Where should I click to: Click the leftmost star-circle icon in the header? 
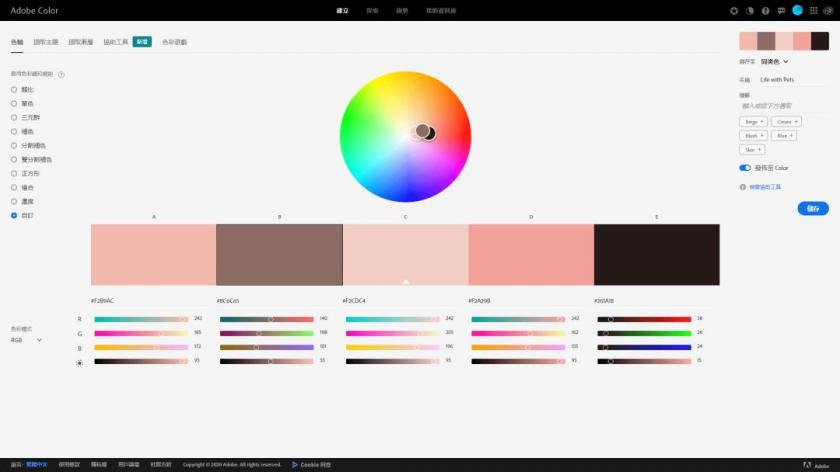pos(735,11)
